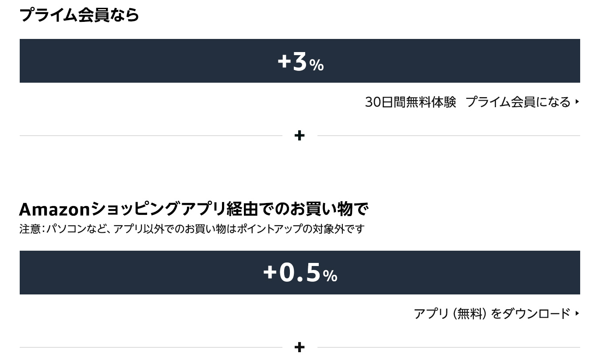Click the Amazonショッピングアプリ経由でのお買い物で heading
Viewport: 599px width, 364px height.
point(194,209)
